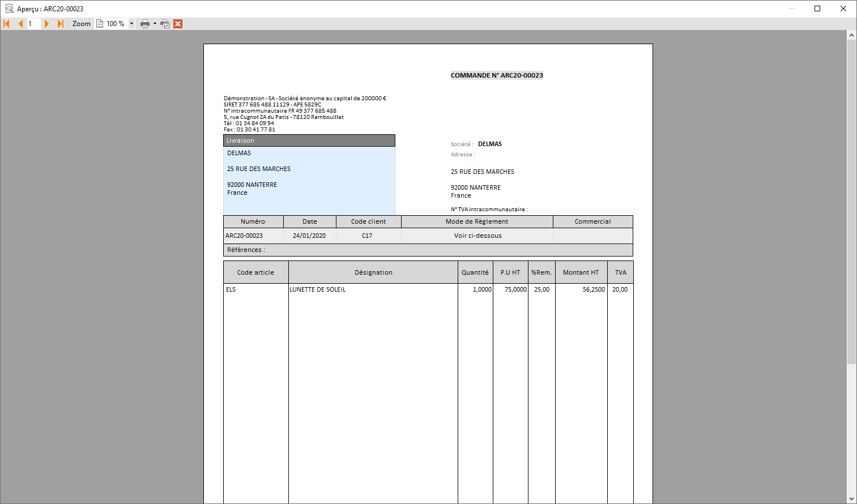Click unit price 75,0000
857x504 pixels.
click(515, 289)
